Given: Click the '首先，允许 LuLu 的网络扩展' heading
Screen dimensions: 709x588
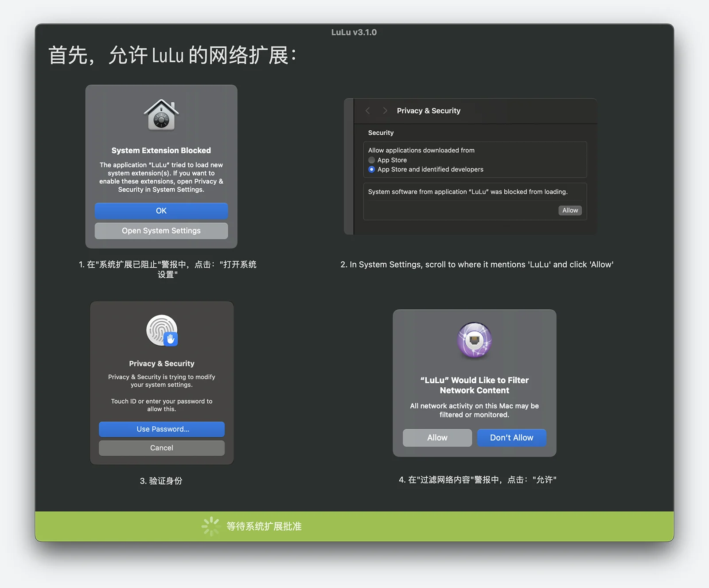Looking at the screenshot, I should click(x=172, y=55).
